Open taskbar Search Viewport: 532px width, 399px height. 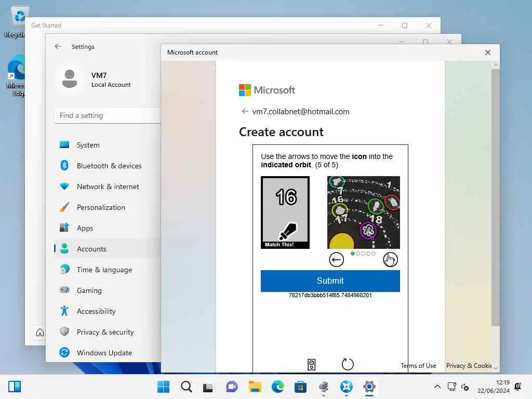(187, 387)
